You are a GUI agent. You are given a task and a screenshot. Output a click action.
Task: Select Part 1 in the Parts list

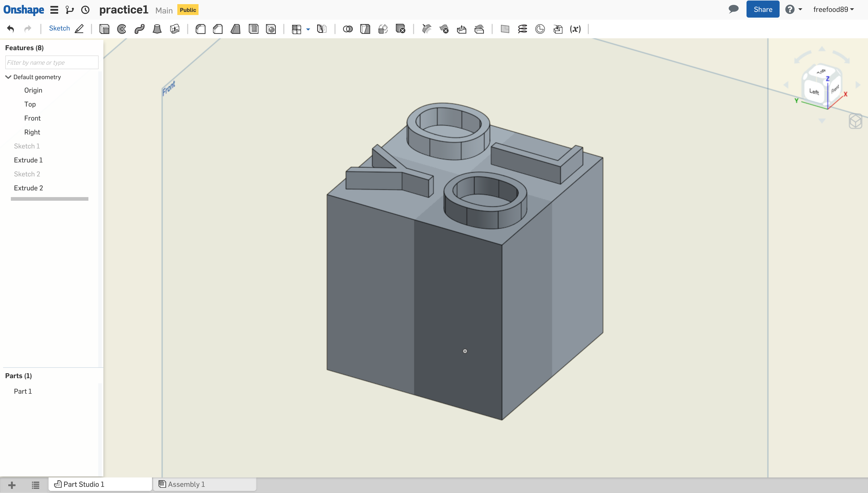tap(23, 391)
